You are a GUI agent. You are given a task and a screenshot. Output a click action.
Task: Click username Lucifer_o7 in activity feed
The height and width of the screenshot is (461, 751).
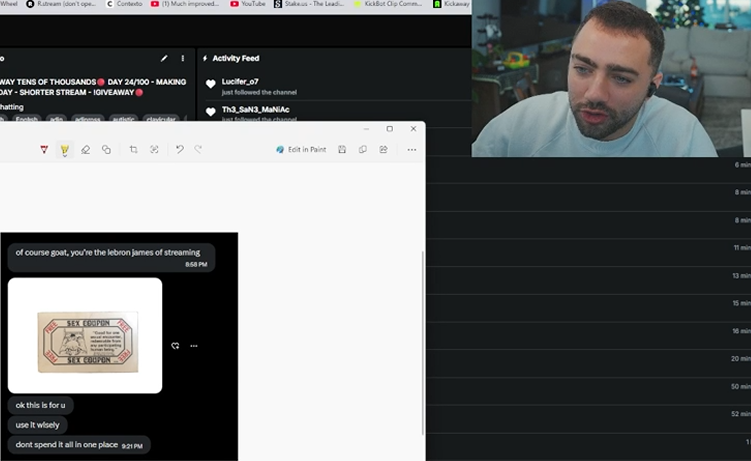tap(240, 82)
